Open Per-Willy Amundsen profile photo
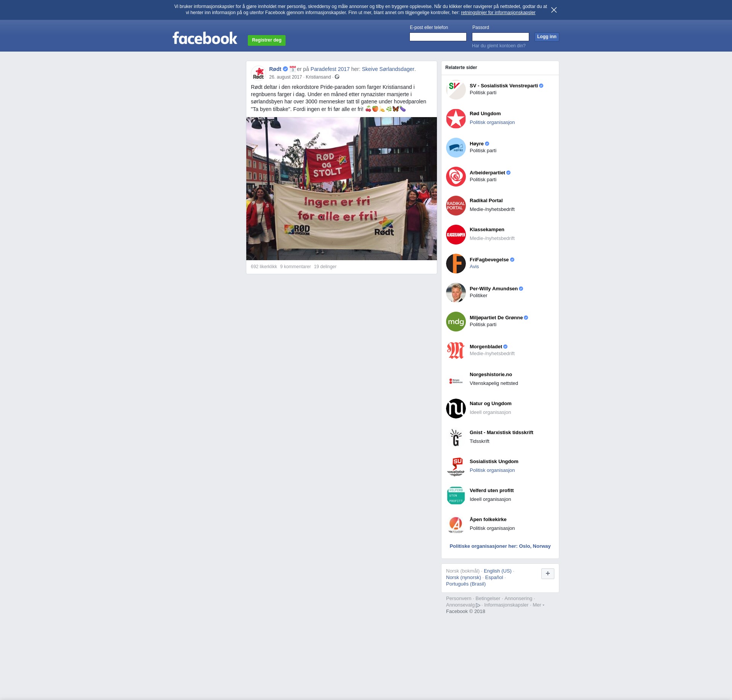This screenshot has height=700, width=732. tap(456, 293)
